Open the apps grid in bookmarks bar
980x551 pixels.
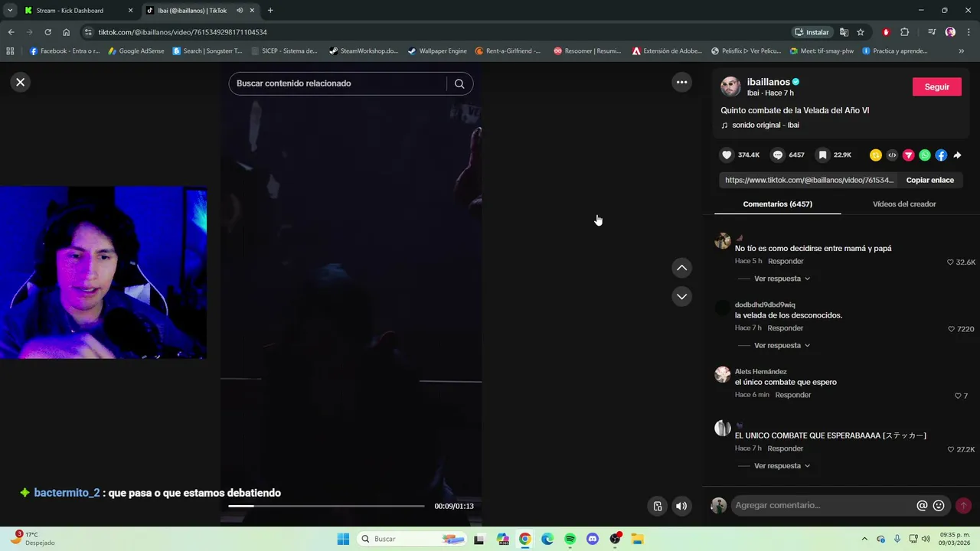pos(10,51)
